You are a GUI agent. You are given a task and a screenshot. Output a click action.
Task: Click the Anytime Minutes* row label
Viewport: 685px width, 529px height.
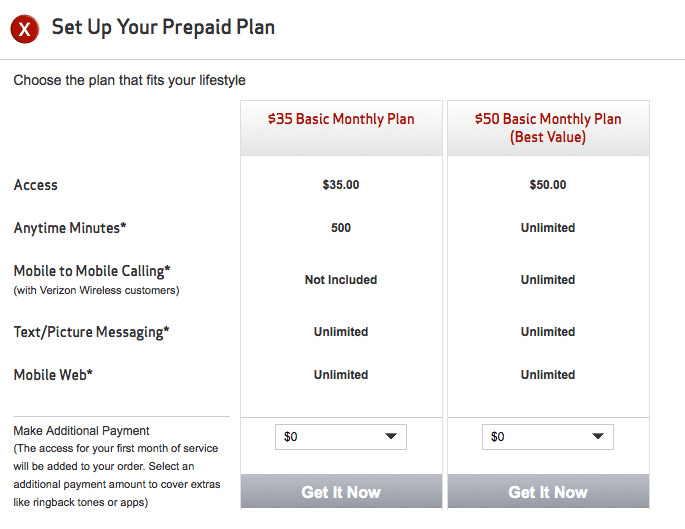point(70,228)
